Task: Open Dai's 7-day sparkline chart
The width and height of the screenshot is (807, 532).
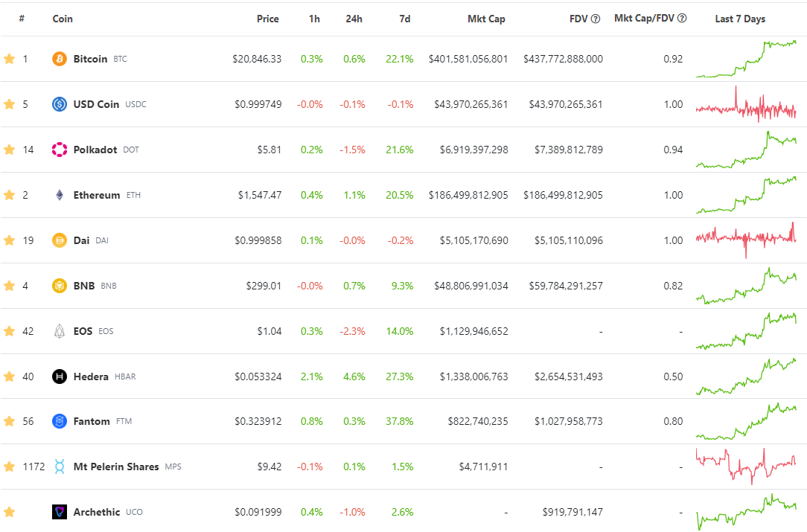Action: 746,240
